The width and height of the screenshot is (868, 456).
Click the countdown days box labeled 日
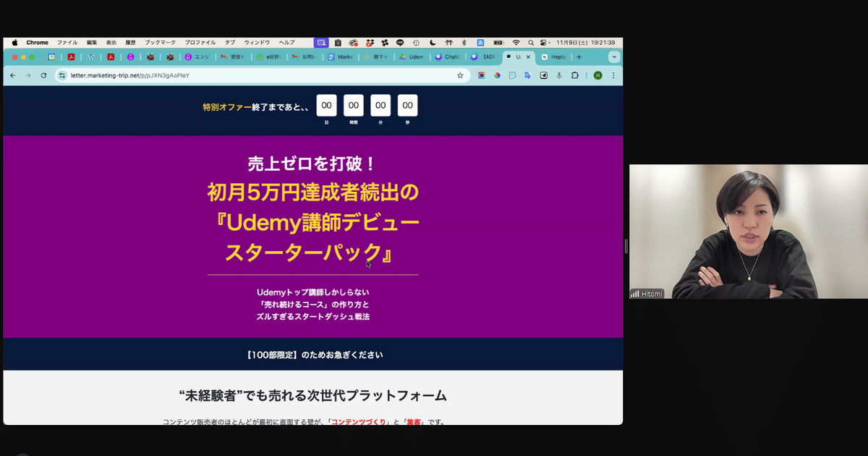point(327,106)
